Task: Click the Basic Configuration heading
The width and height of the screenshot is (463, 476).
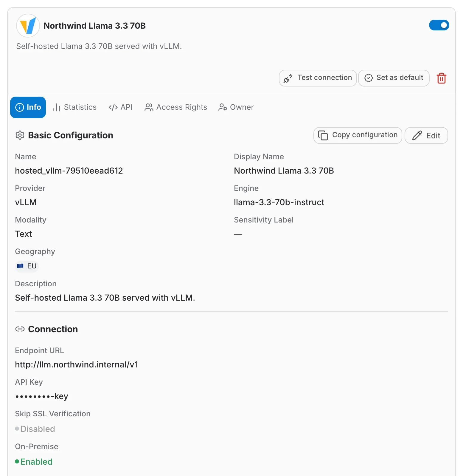Action: click(x=71, y=135)
